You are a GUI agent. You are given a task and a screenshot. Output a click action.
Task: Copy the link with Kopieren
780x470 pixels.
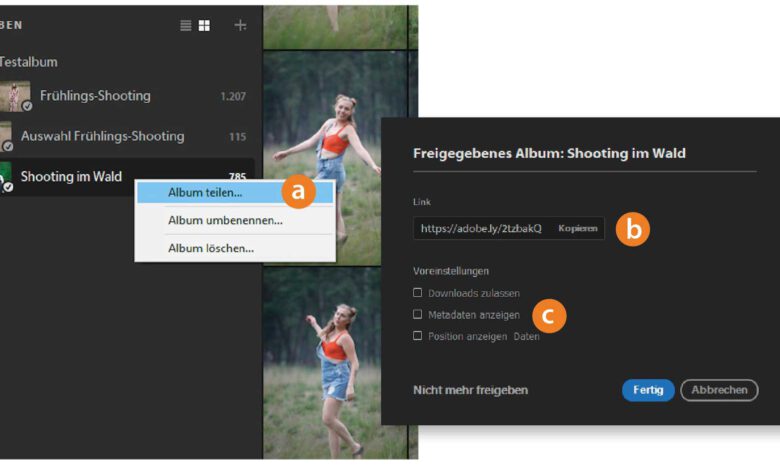click(x=578, y=228)
